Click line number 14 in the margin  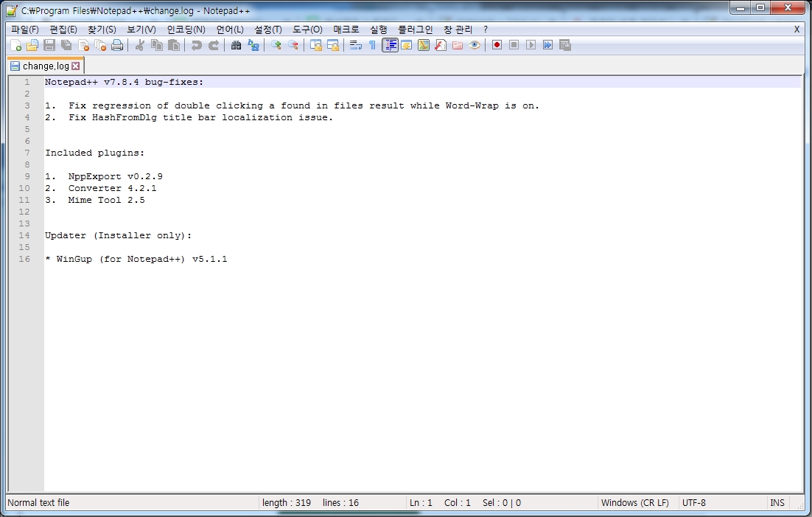[24, 235]
